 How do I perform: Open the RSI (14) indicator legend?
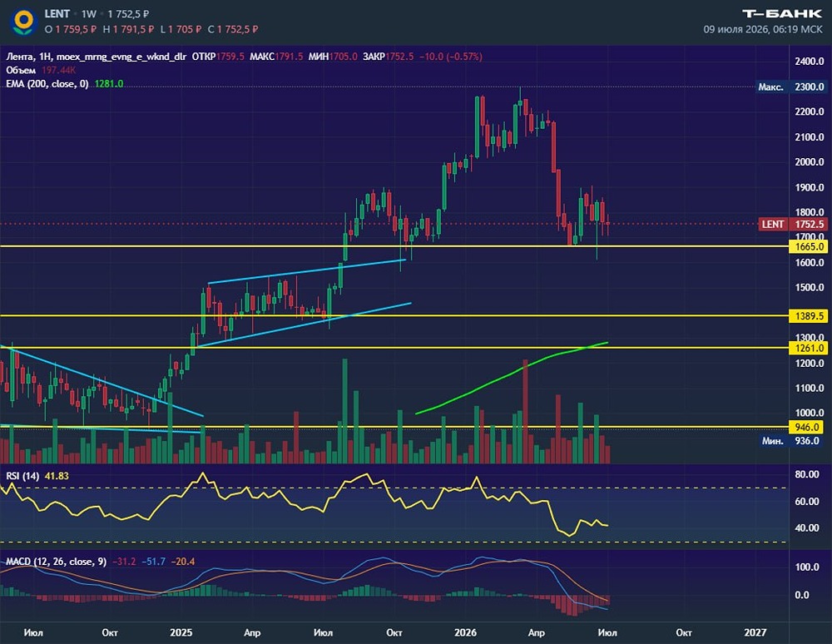22,476
